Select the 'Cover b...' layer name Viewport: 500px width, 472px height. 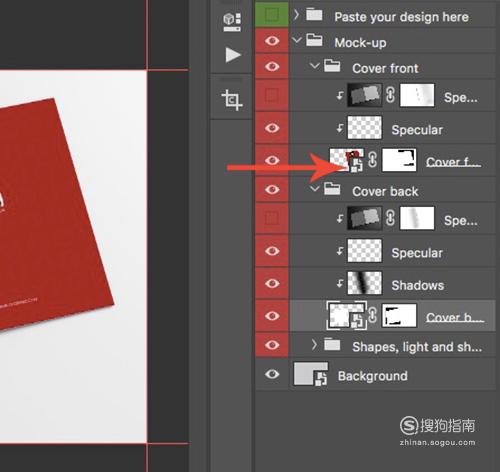tap(455, 317)
